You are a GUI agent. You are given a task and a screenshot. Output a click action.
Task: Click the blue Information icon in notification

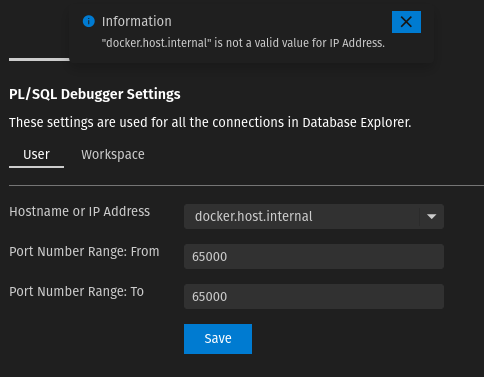(88, 21)
